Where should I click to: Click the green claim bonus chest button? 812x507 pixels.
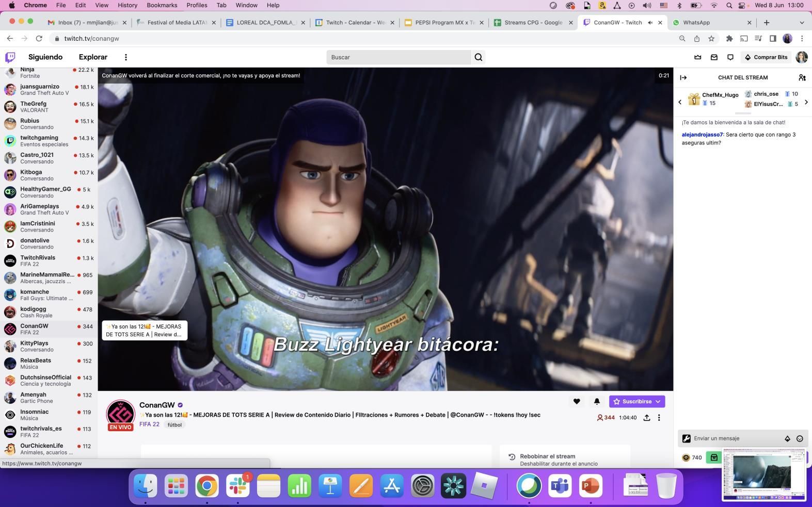(714, 457)
